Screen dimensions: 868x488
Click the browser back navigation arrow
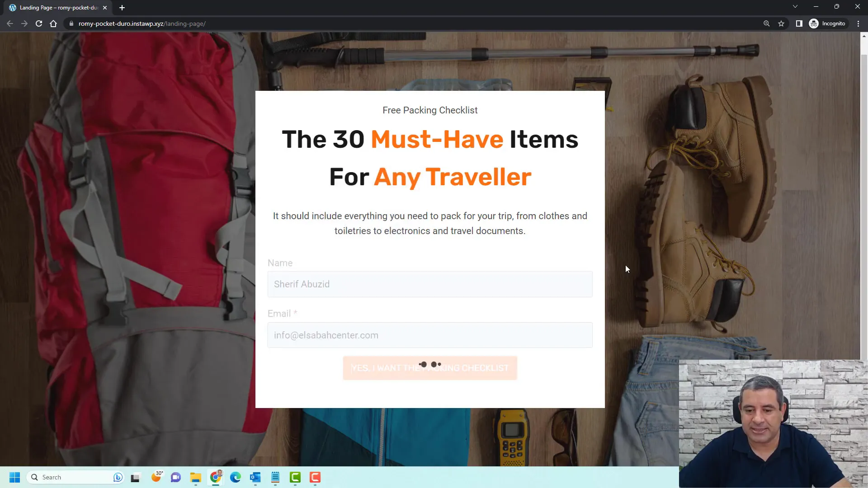tap(11, 23)
